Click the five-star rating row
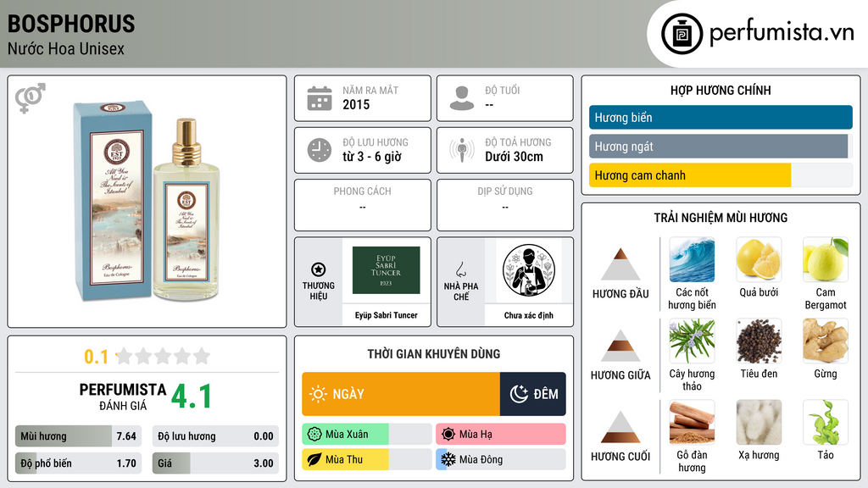Screen dimensions: 868x488 163,357
